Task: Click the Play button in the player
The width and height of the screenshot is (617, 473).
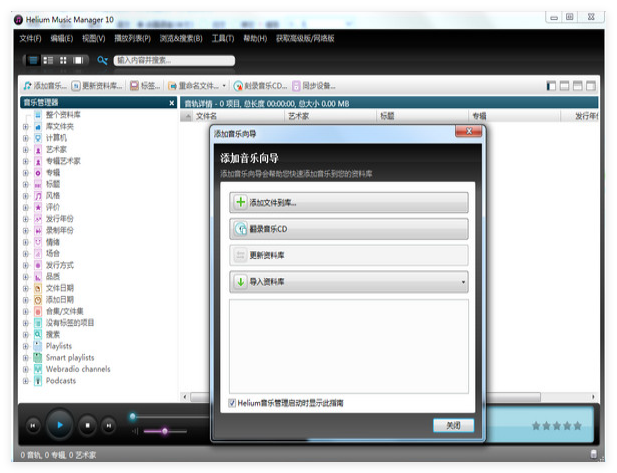Action: 60,425
